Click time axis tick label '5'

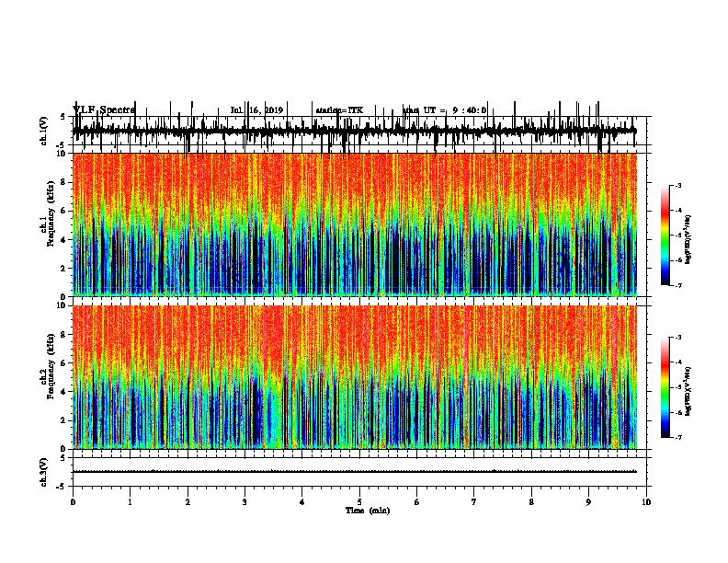pos(359,502)
